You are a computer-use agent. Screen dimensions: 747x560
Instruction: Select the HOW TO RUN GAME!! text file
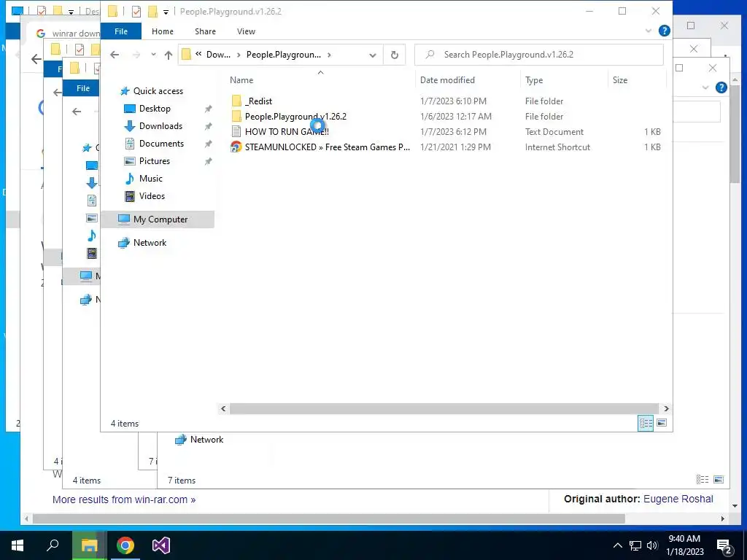(286, 132)
